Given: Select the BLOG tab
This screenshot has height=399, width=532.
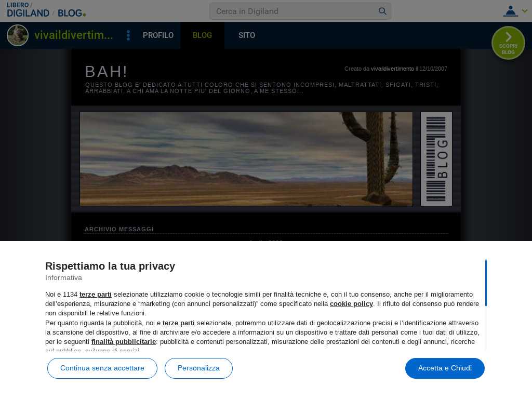Looking at the screenshot, I should (202, 35).
